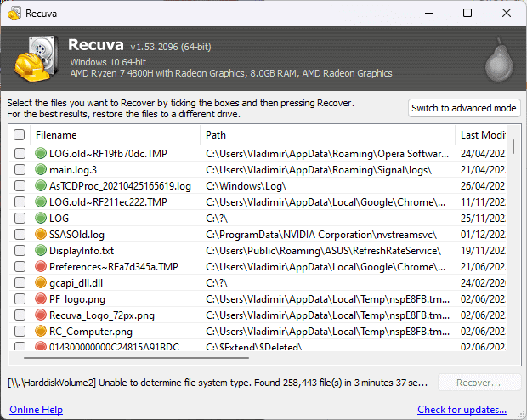Image resolution: width=527 pixels, height=420 pixels.
Task: Select filename PF_logo.png
Action: pyautogui.click(x=77, y=299)
